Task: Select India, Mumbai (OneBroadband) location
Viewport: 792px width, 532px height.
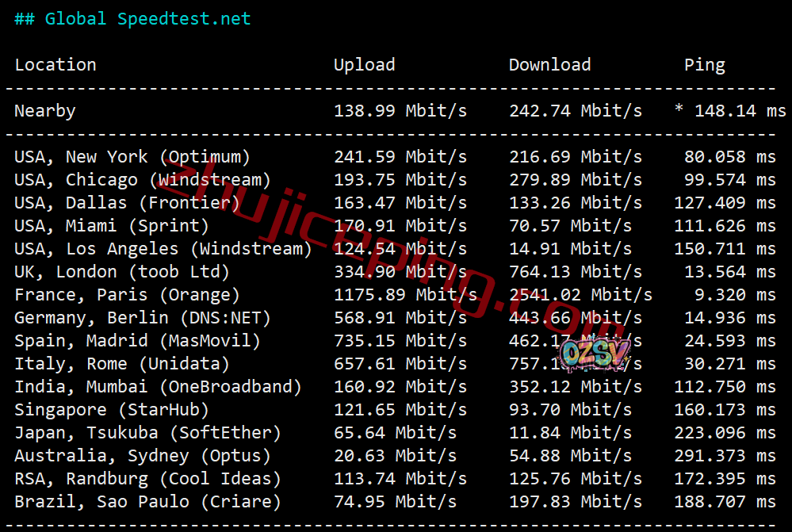Action: click(158, 386)
